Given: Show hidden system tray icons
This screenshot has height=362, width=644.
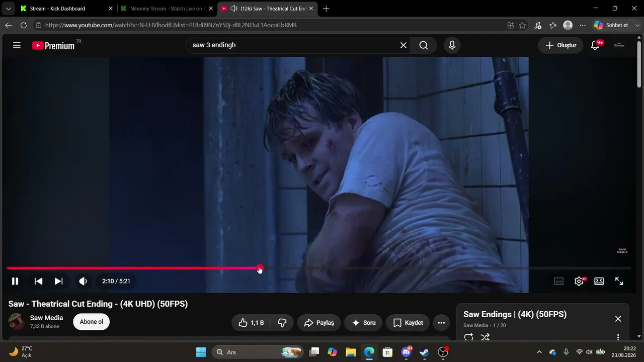Looking at the screenshot, I should (x=539, y=352).
